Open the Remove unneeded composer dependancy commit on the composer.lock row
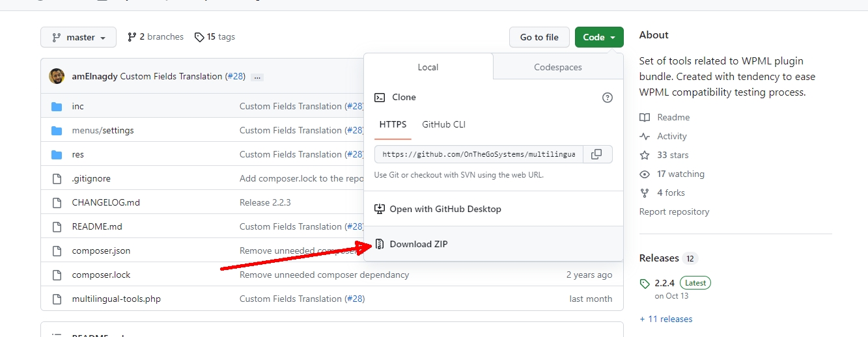 [x=324, y=275]
